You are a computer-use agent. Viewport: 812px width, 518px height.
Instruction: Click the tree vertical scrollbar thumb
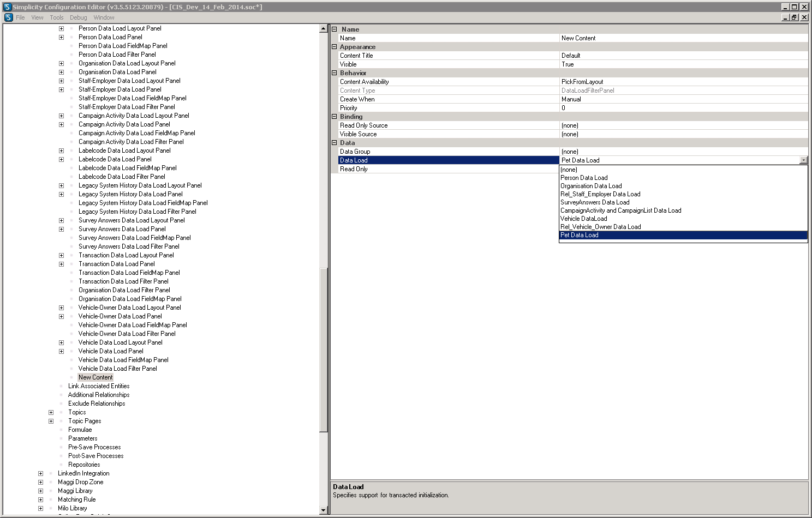(x=323, y=350)
